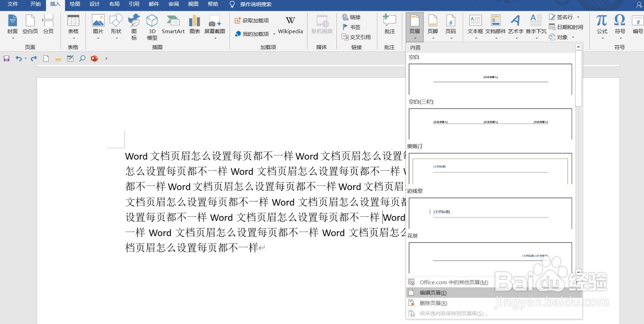Image resolution: width=644 pixels, height=324 pixels.
Task: Open screenshot (屏幕截图) tool
Action: [x=215, y=26]
